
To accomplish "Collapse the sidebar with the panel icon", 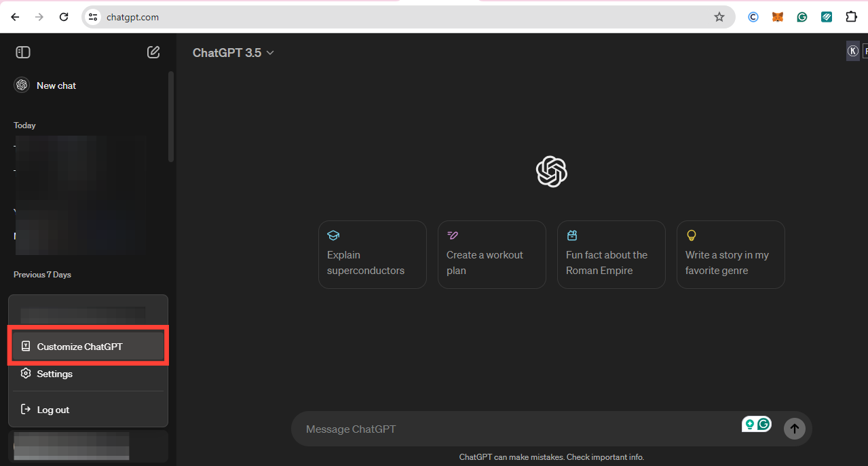I will (x=23, y=52).
